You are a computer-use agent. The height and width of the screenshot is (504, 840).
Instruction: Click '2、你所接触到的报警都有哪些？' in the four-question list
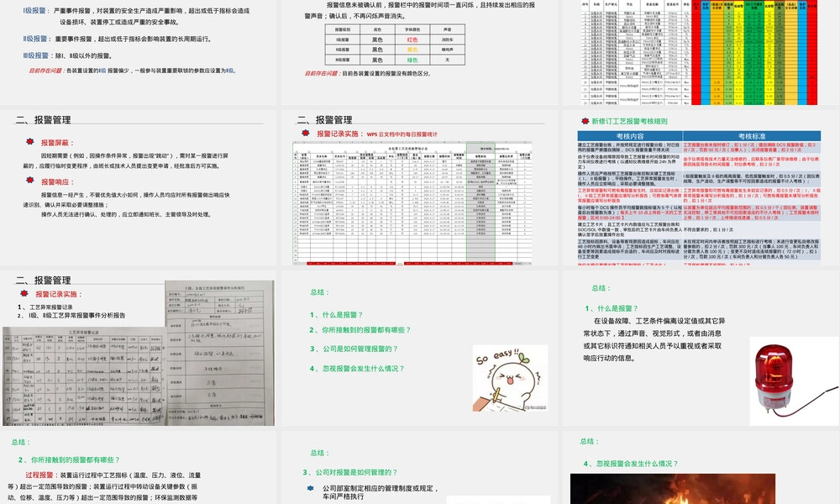[360, 330]
